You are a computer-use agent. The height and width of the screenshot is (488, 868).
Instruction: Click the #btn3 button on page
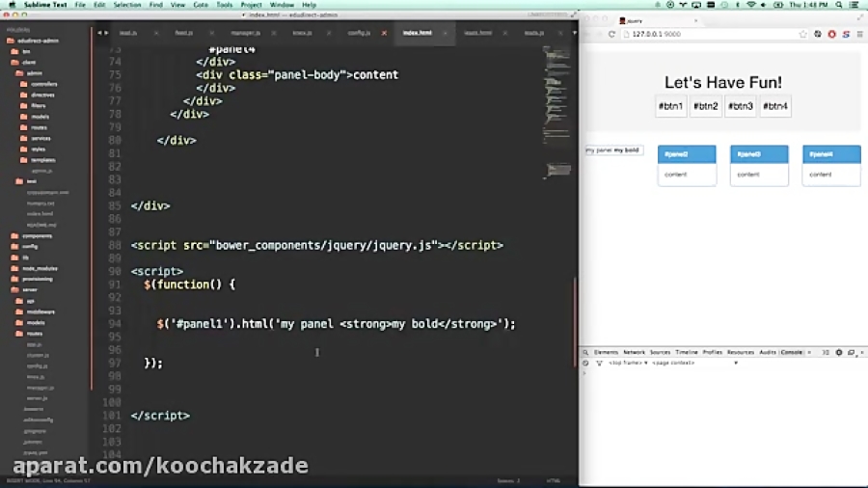point(740,106)
